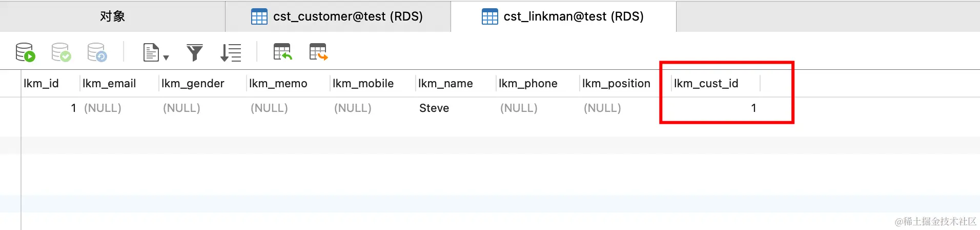Click the sort rows icon
This screenshot has height=230, width=980.
(x=231, y=52)
